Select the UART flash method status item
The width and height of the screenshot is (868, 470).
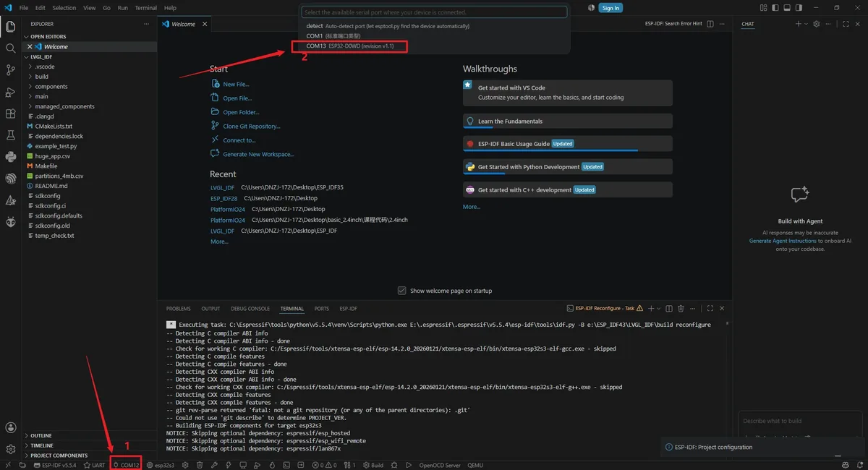coord(95,465)
